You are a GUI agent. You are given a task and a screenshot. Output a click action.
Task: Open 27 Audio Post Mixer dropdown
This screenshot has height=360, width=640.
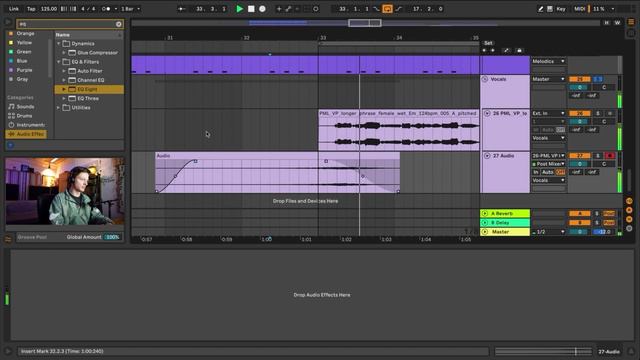coord(549,164)
